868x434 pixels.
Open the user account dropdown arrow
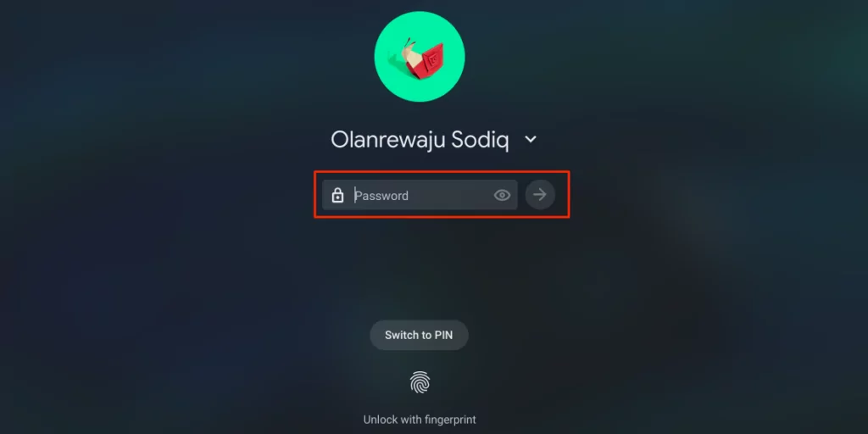(531, 140)
